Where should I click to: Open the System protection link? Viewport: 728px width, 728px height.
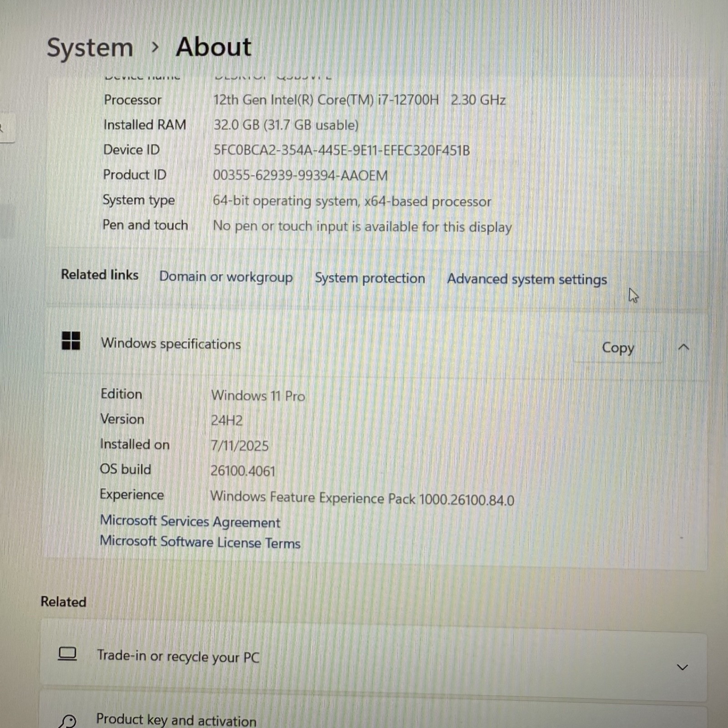tap(370, 278)
